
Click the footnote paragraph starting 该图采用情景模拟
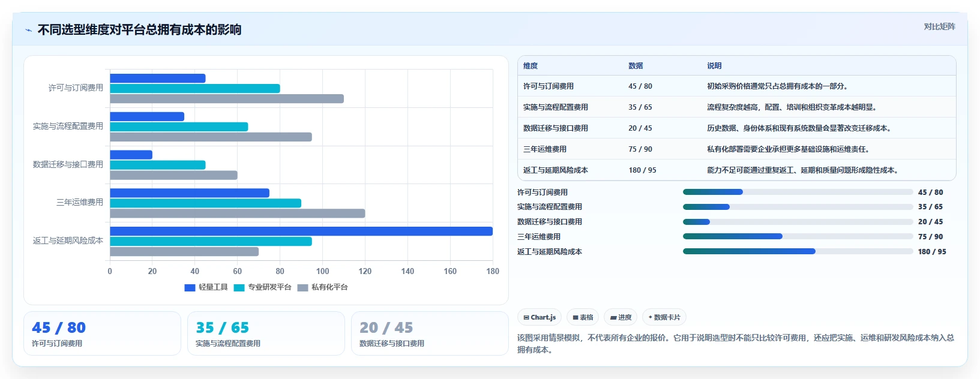point(736,344)
